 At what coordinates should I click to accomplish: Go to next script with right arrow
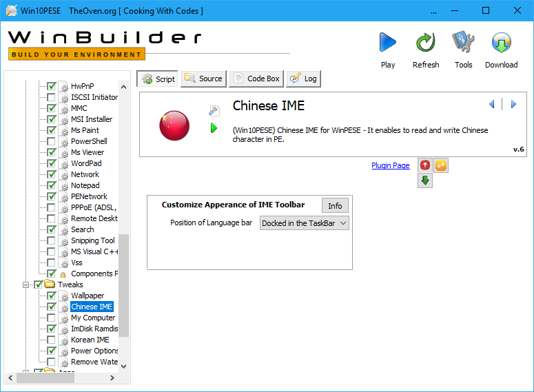tap(513, 104)
